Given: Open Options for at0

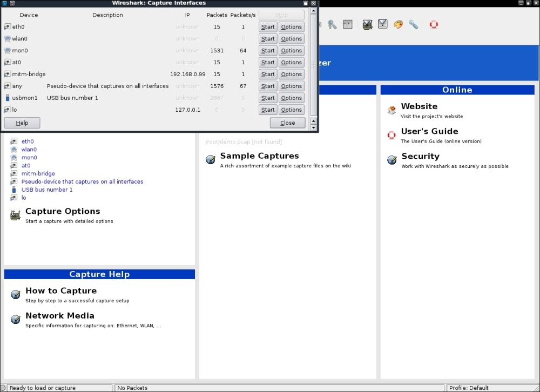Looking at the screenshot, I should 292,62.
